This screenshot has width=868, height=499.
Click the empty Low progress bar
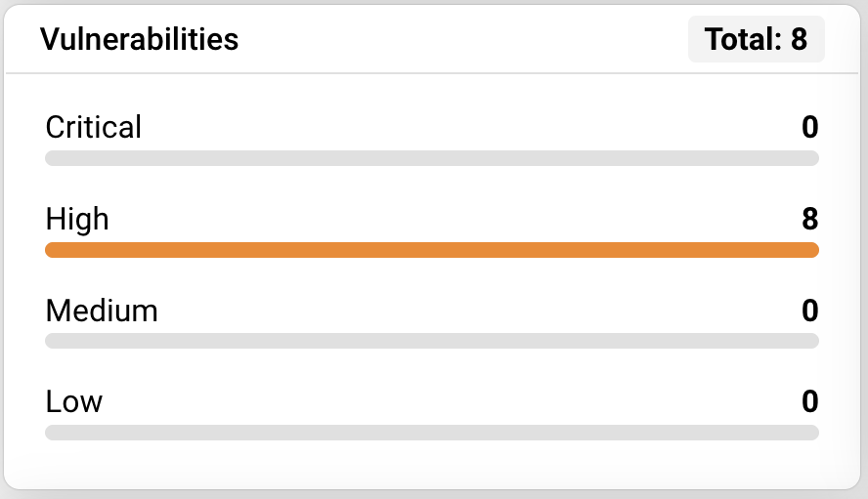pyautogui.click(x=431, y=433)
